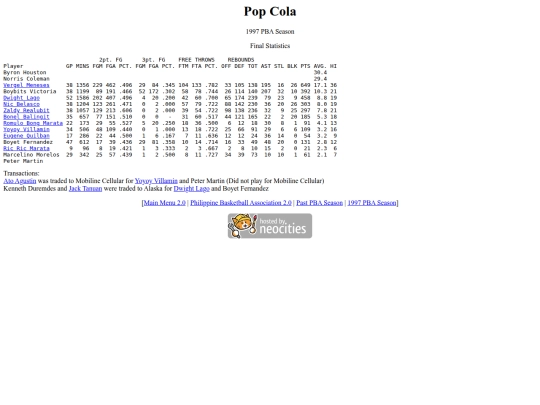The image size is (540, 405).
Task: Select '1997 PBA Season' subtitle text
Action: coord(270,32)
